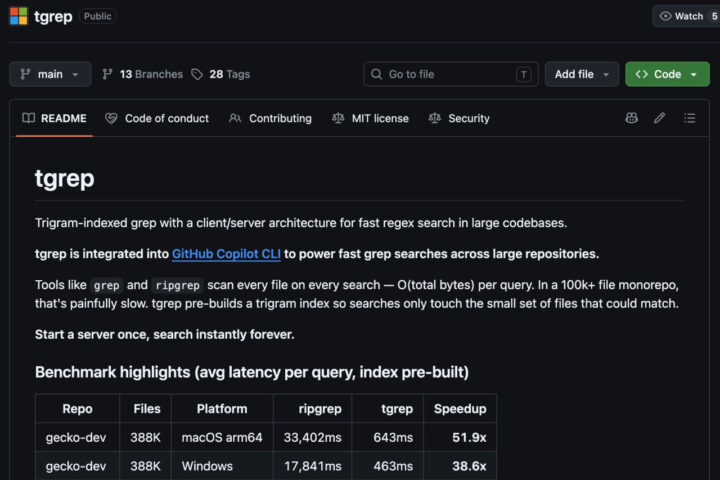The image size is (720, 480).
Task: Open the Security tab
Action: tap(459, 119)
